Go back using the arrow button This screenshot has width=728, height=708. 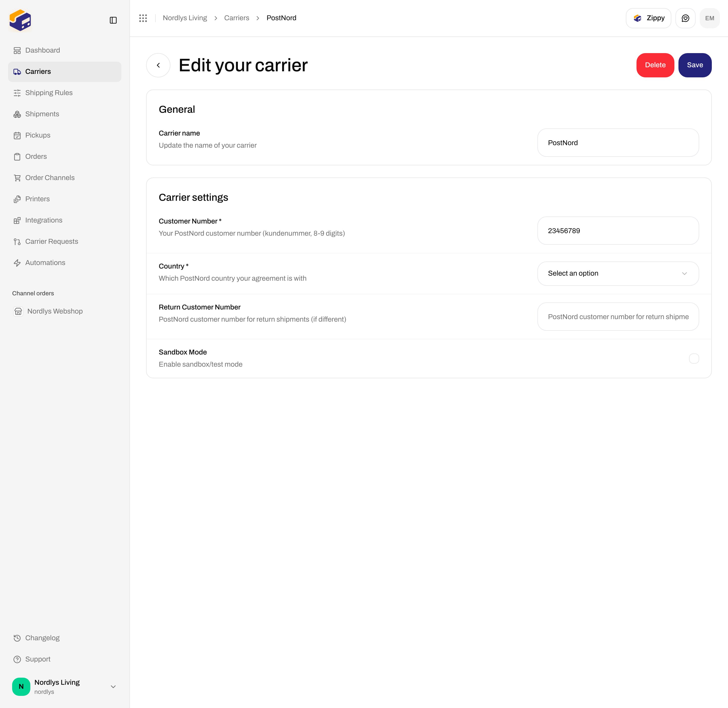pyautogui.click(x=158, y=65)
